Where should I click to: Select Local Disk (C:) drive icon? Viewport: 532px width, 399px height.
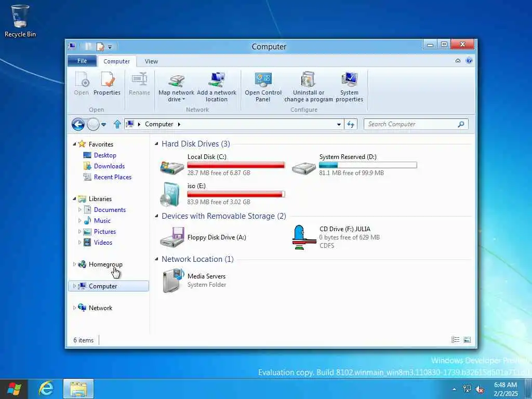click(x=172, y=167)
